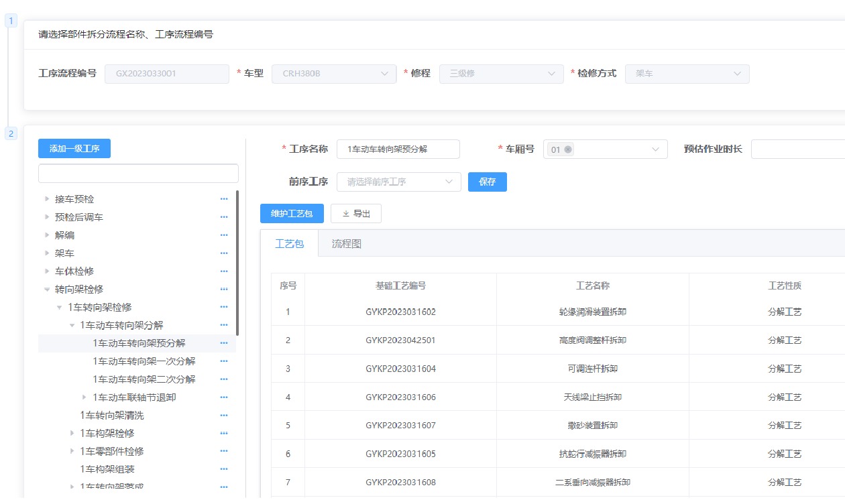Click table cell 天线梁止挡拆卸

(593, 397)
